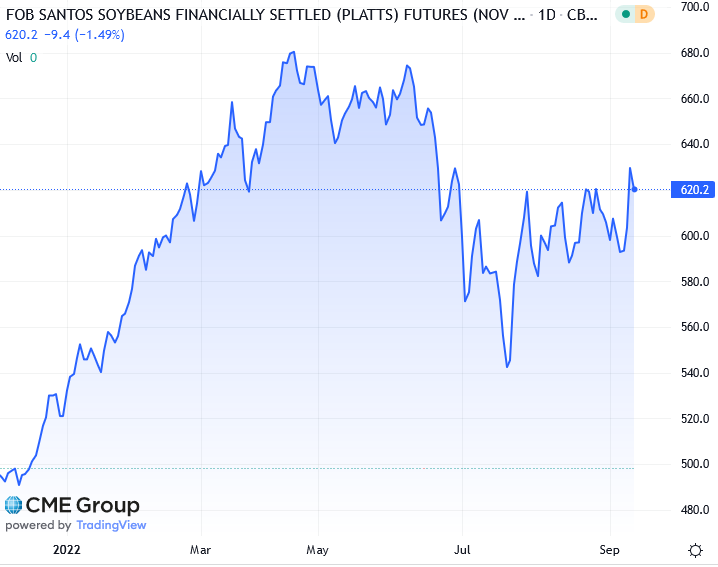Click the Sep label on time axis
This screenshot has height=567, width=718.
click(608, 549)
